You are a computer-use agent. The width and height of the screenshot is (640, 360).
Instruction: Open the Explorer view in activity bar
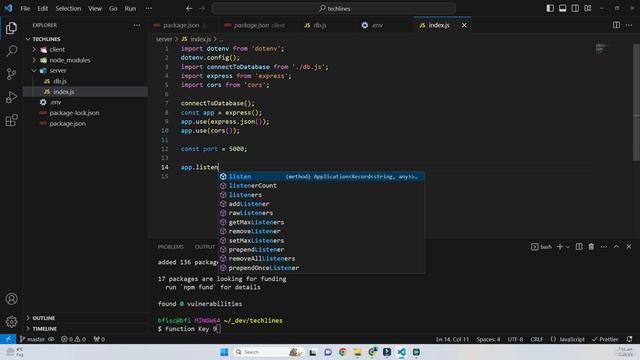point(11,28)
